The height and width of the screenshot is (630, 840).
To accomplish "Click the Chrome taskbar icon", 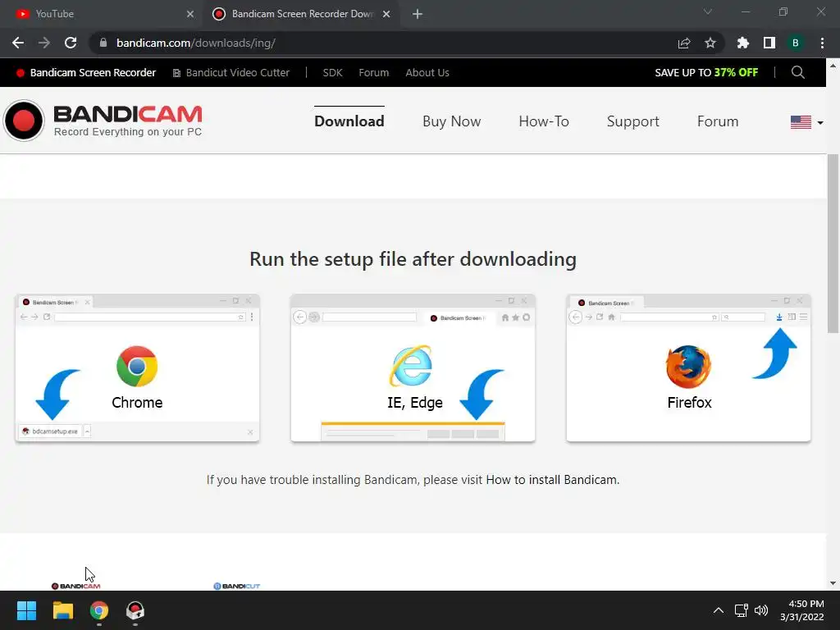I will [99, 610].
